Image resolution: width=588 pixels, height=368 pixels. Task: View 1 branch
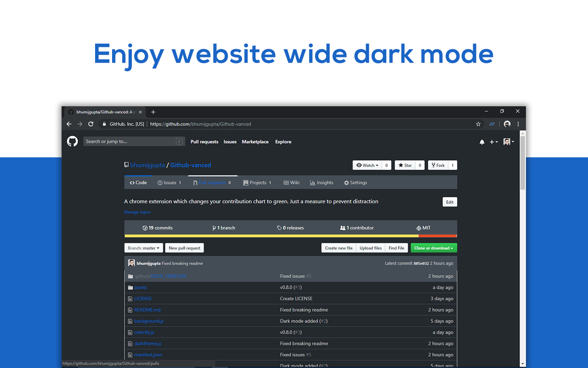pos(224,228)
